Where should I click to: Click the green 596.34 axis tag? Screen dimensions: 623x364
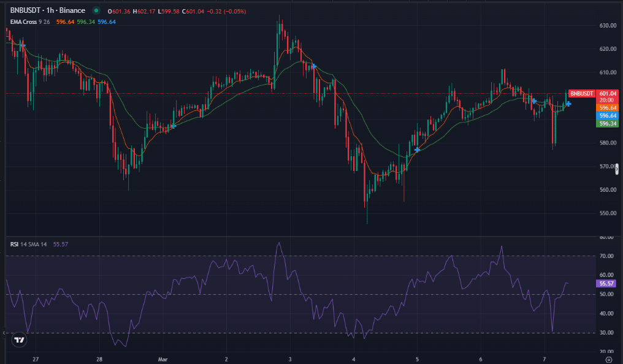(x=608, y=124)
